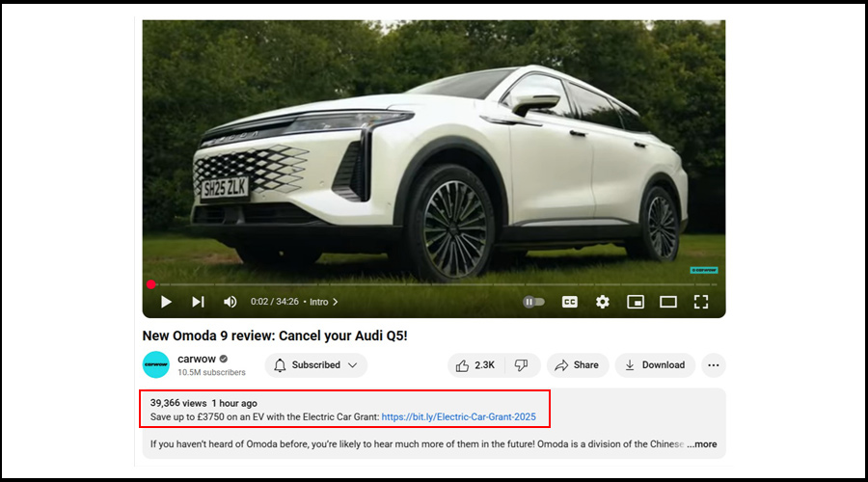The width and height of the screenshot is (868, 482).
Task: Skip to the next video
Action: (198, 302)
